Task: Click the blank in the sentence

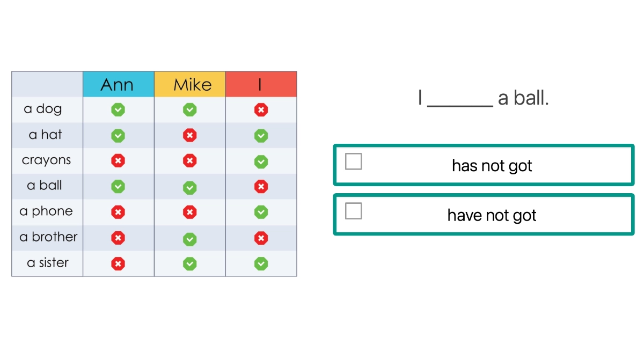Action: [x=460, y=100]
